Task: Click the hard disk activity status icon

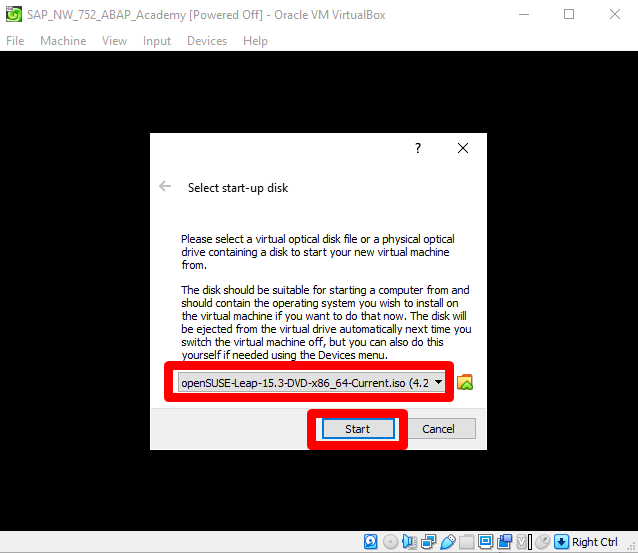Action: (x=370, y=542)
